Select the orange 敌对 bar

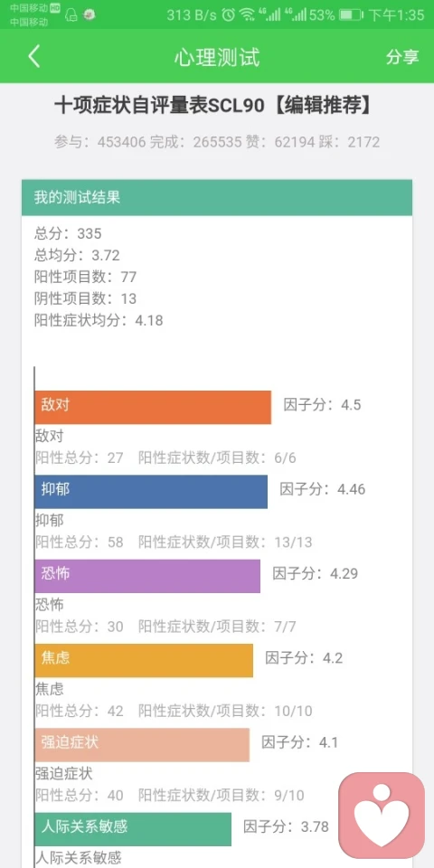coord(153,408)
